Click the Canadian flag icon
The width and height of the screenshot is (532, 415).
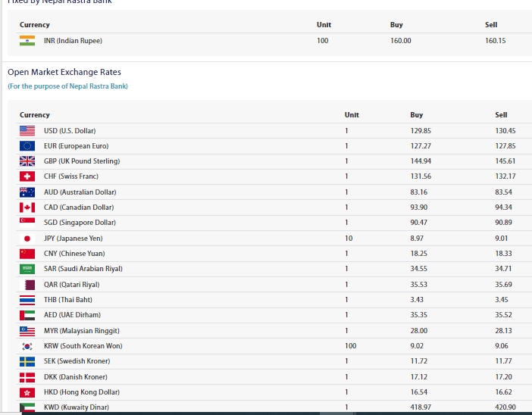click(x=27, y=207)
